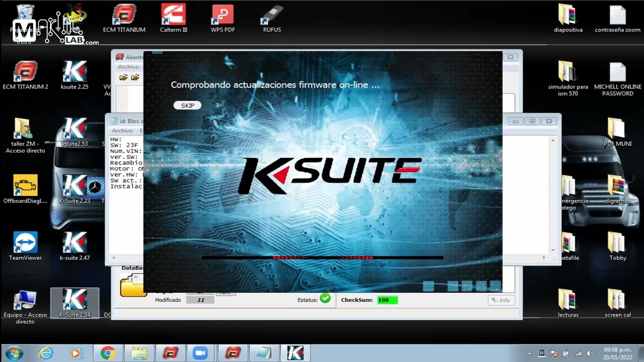This screenshot has height=362, width=644.
Task: Open ECM TITANUM 2 desktop shortcut
Action: pos(25,75)
